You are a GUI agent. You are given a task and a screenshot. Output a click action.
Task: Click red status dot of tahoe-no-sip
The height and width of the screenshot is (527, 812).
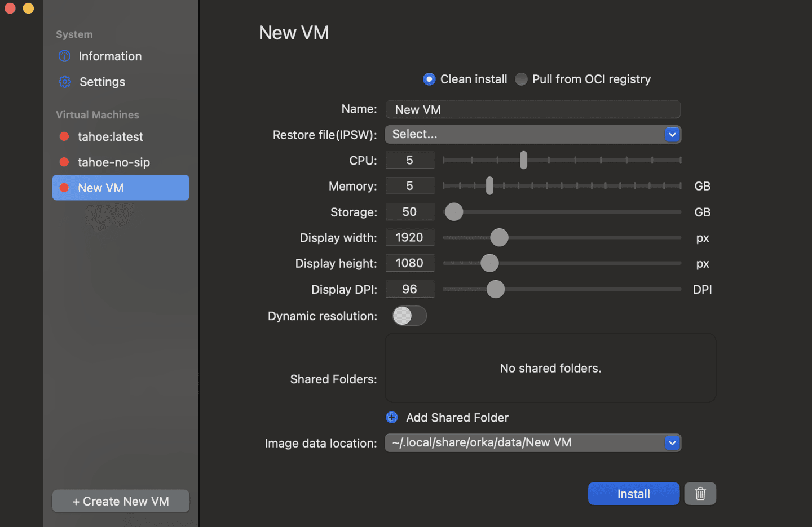click(64, 162)
